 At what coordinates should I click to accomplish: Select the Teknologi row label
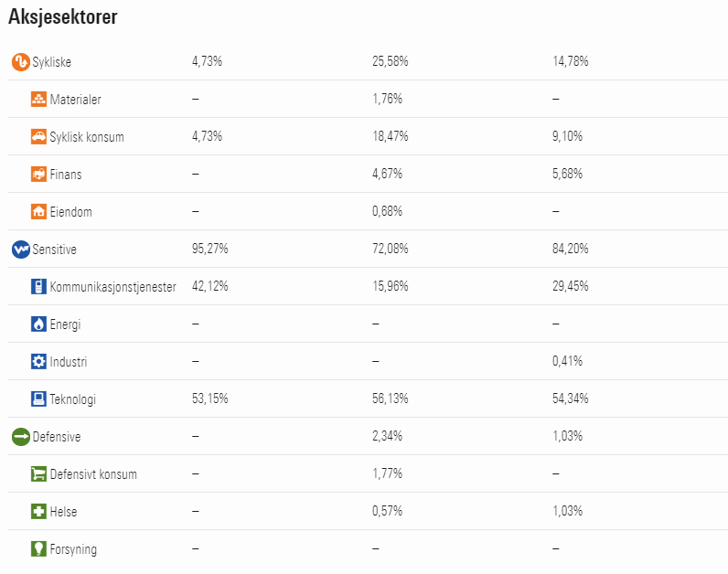[x=73, y=399]
